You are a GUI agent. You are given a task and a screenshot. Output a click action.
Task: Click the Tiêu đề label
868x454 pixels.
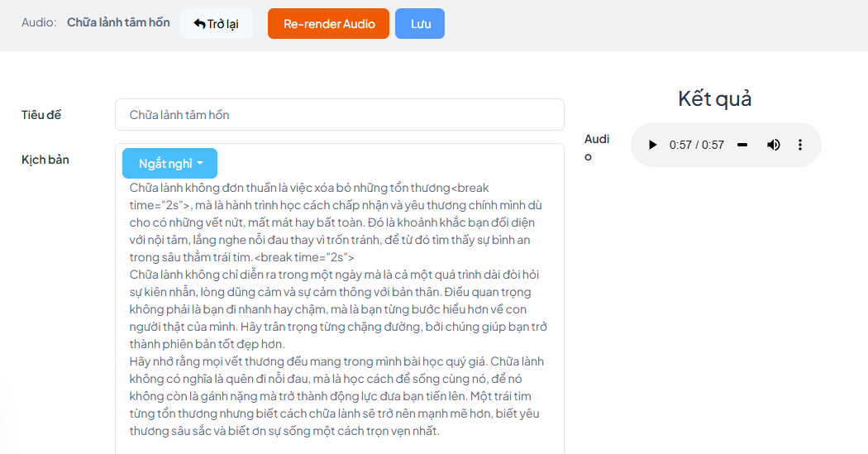tap(41, 115)
